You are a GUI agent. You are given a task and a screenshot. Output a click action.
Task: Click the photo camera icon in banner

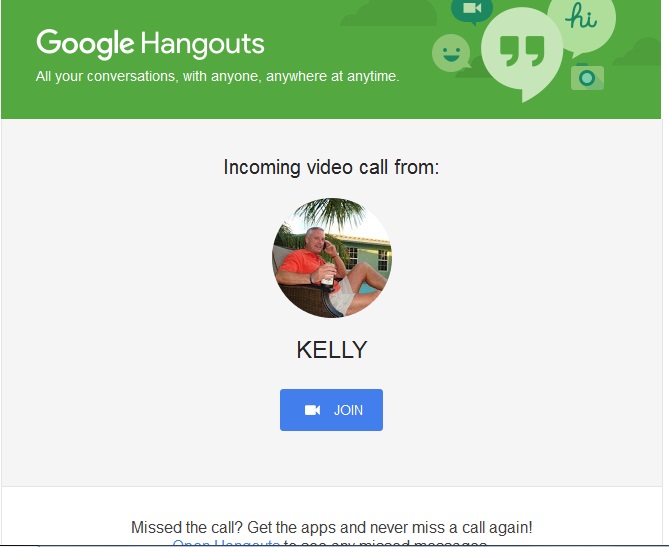[x=587, y=77]
